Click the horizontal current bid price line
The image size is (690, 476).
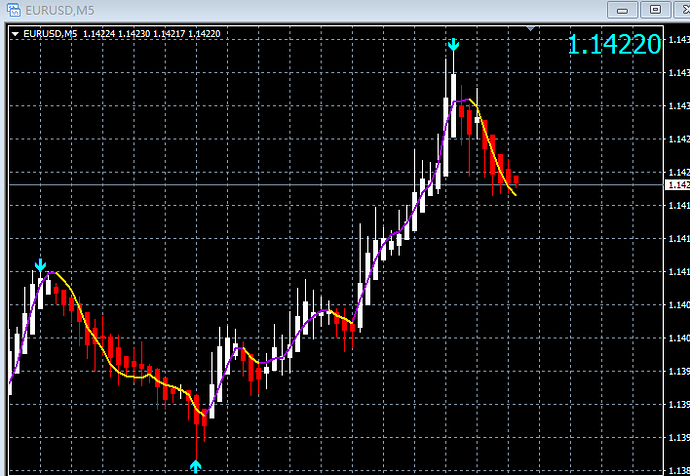pos(336,185)
